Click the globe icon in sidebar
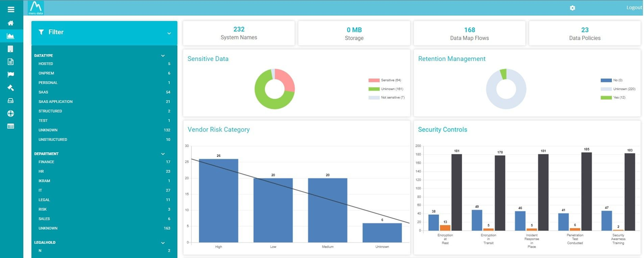Image resolution: width=644 pixels, height=258 pixels. point(11,113)
